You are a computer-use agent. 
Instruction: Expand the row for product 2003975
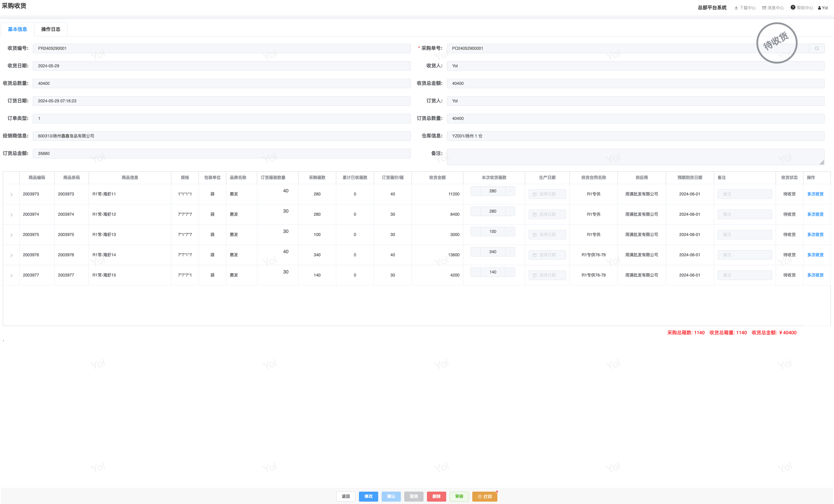pos(11,235)
